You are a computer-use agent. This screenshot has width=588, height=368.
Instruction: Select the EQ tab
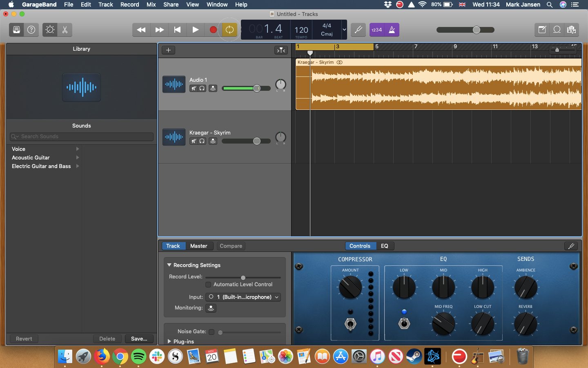tap(385, 246)
